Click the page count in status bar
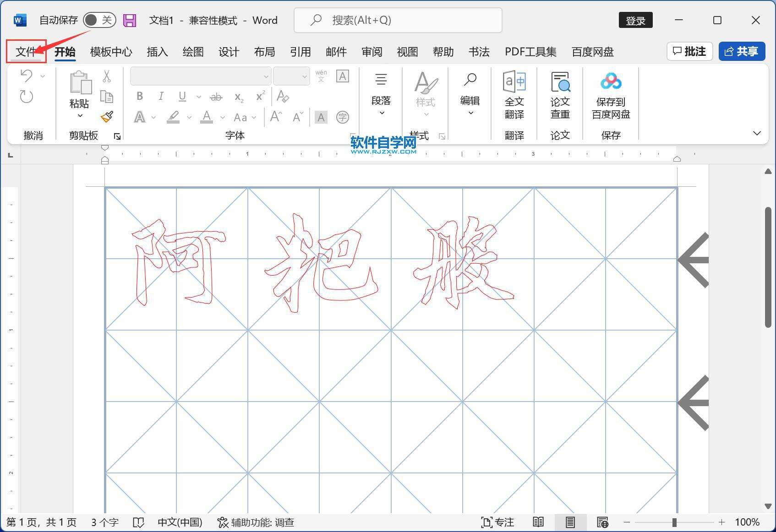 [x=42, y=522]
